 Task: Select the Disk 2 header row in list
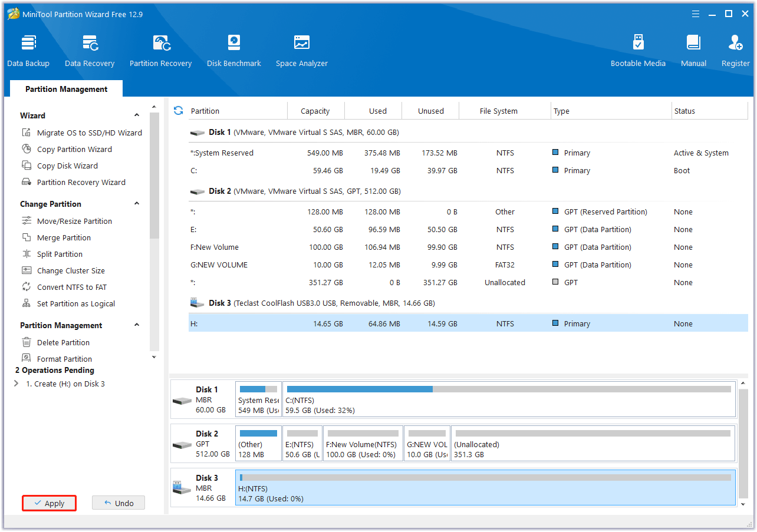click(x=468, y=191)
